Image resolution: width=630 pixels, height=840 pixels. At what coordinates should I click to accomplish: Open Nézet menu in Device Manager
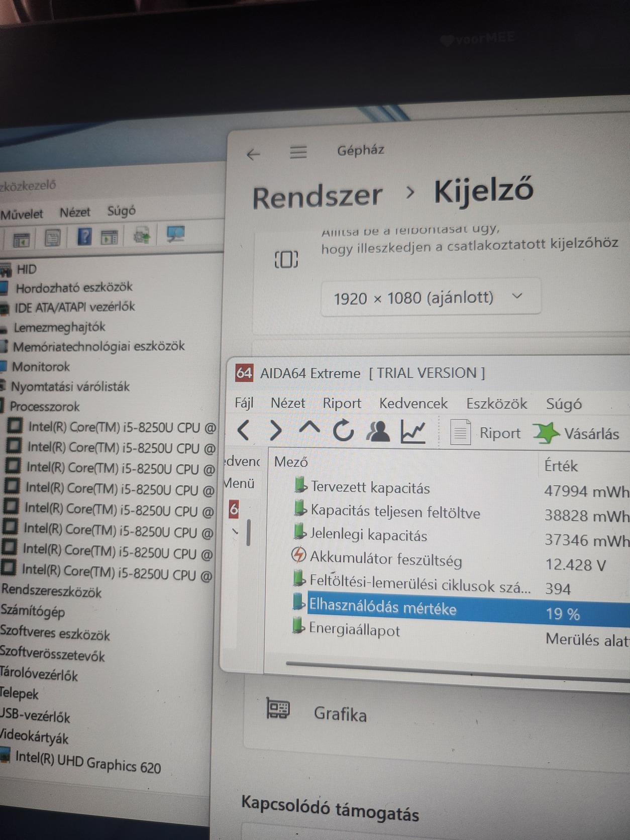(75, 212)
